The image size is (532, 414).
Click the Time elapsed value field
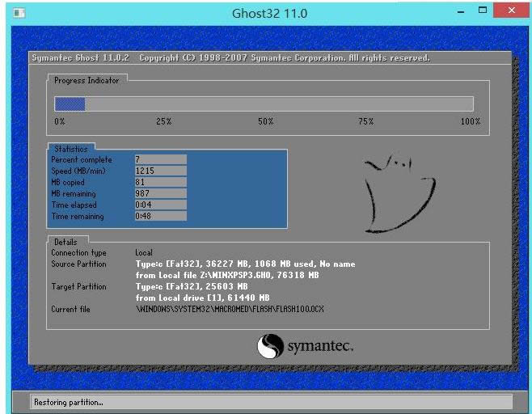tap(160, 205)
